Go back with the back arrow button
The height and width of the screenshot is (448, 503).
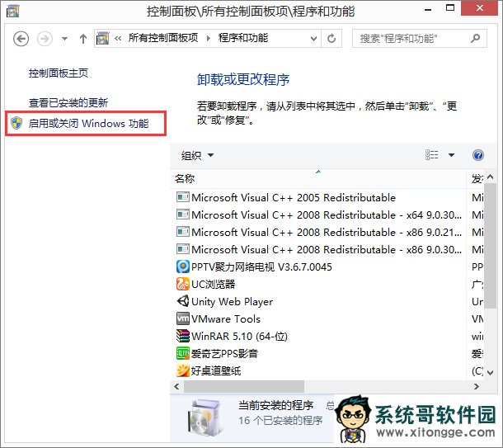22,39
